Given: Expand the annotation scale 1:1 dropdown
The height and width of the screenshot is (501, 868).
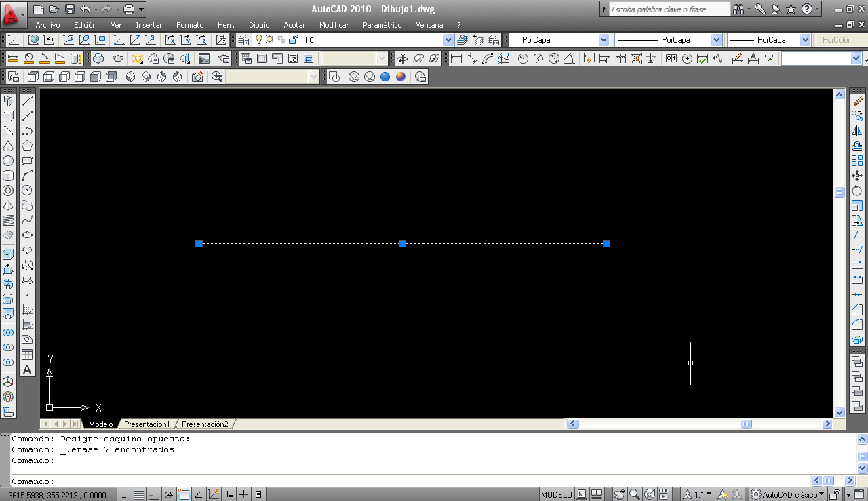Looking at the screenshot, I should tap(708, 494).
